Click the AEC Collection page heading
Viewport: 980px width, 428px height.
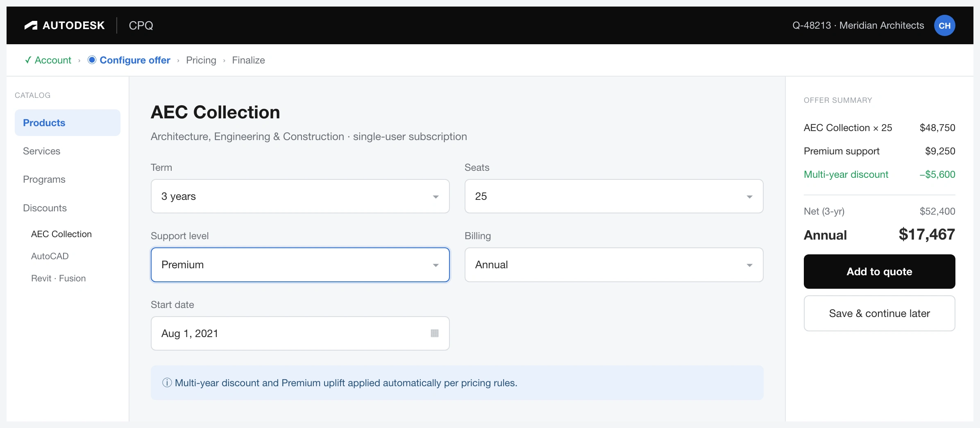point(216,112)
